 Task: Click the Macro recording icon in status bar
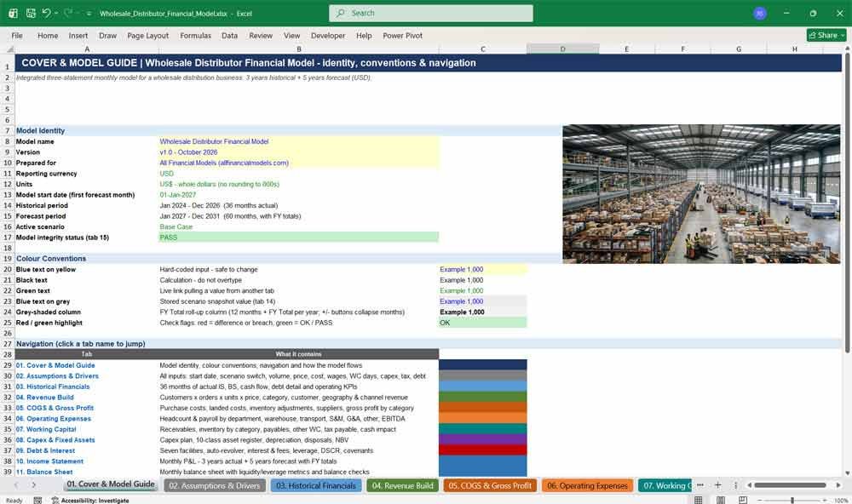coord(37,501)
